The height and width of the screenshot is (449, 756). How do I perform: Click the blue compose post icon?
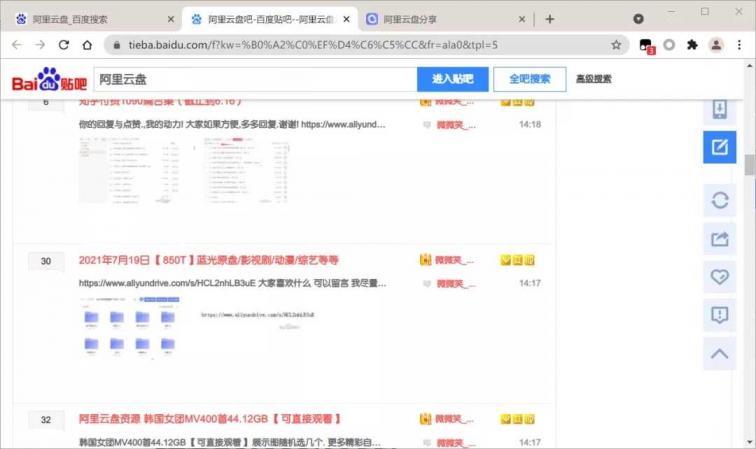pos(719,147)
